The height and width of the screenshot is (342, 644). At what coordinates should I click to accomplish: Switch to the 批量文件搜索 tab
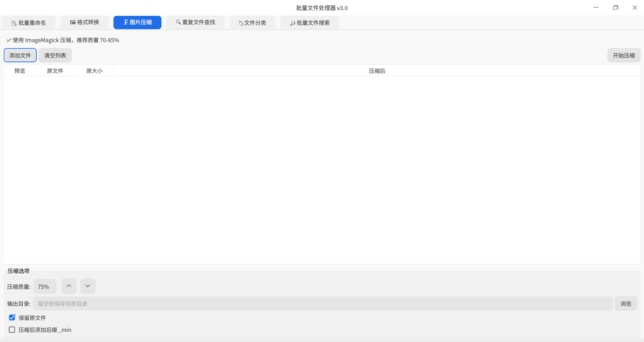tap(310, 23)
